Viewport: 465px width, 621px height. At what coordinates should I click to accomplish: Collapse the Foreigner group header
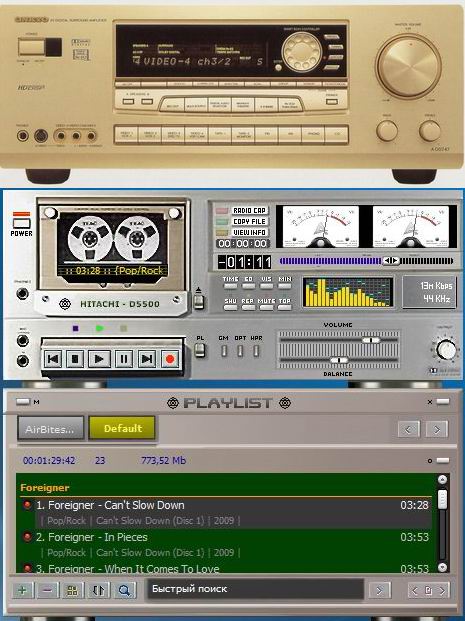click(x=227, y=488)
